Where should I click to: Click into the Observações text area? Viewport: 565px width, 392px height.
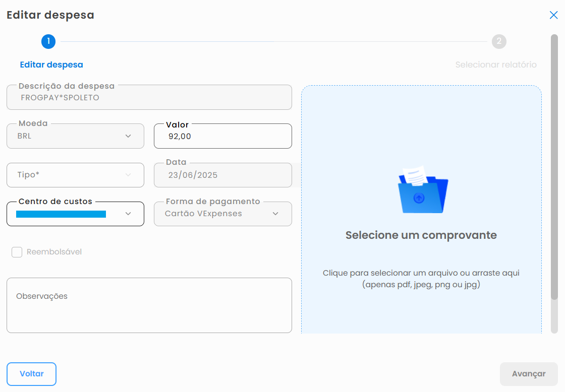[149, 305]
